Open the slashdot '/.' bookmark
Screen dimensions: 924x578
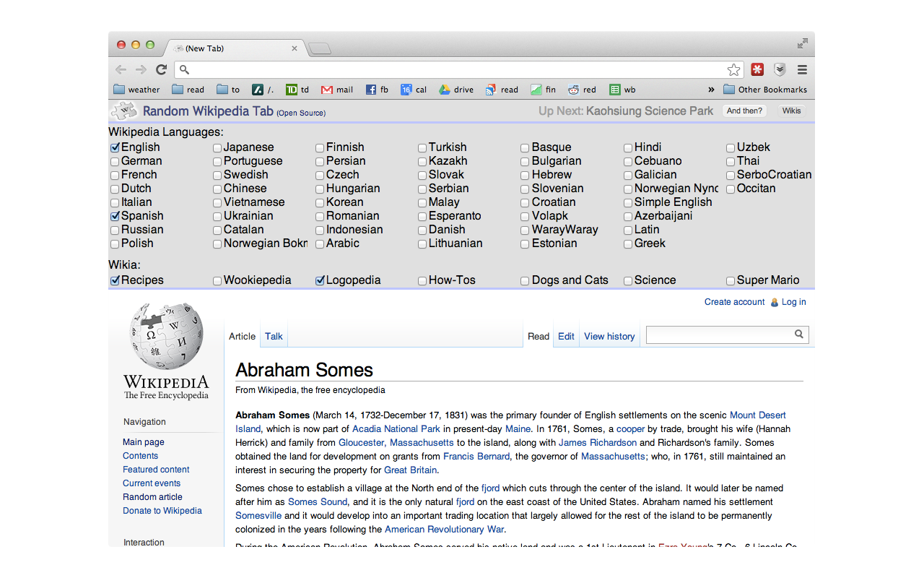click(263, 90)
